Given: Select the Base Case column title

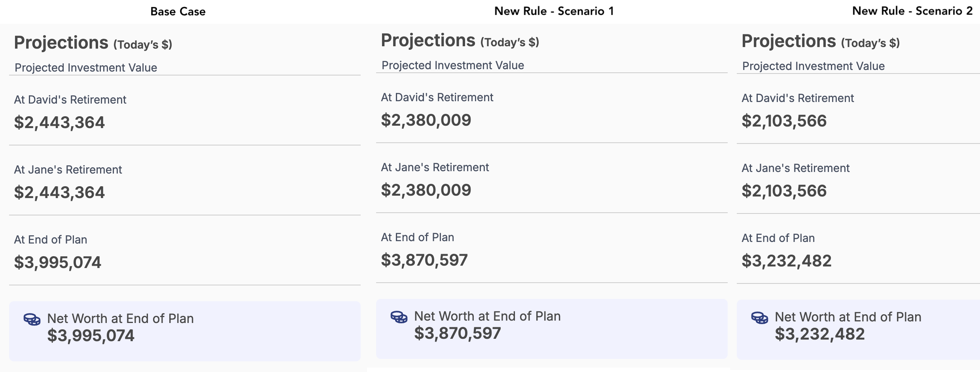Looking at the screenshot, I should tap(178, 11).
